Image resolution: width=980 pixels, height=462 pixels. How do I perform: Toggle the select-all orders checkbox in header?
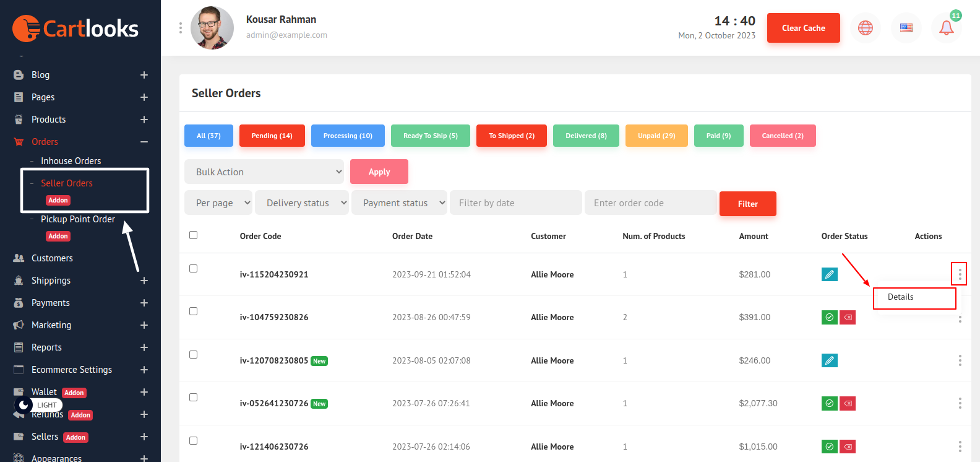(x=194, y=235)
